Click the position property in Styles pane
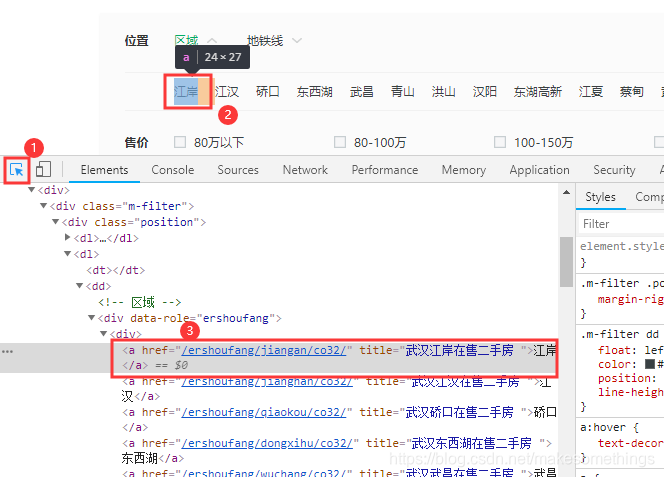664x477 pixels. point(627,378)
